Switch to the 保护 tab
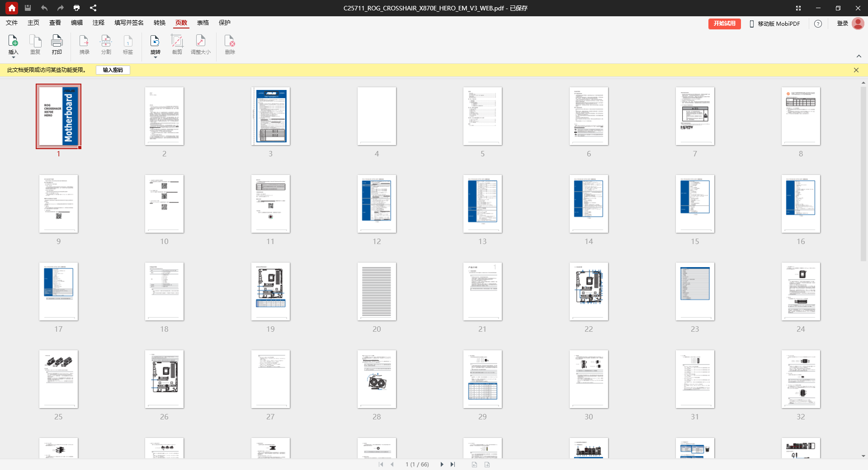This screenshot has height=470, width=868. coord(225,23)
